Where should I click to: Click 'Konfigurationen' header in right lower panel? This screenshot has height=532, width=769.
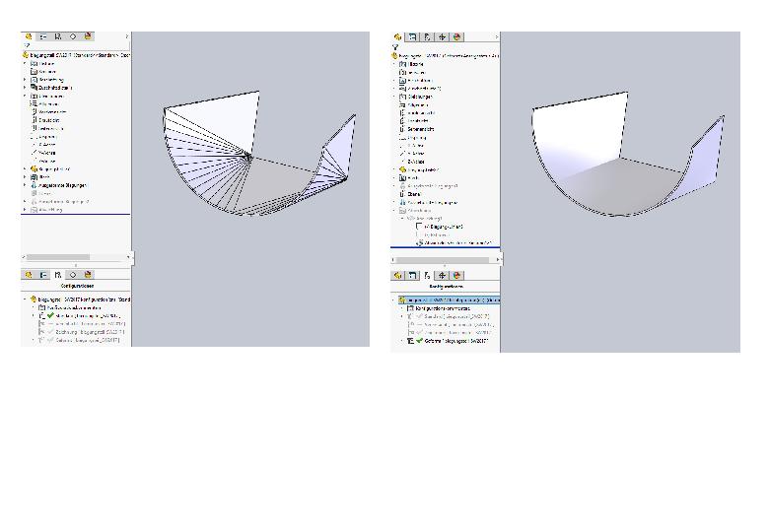[x=446, y=287]
